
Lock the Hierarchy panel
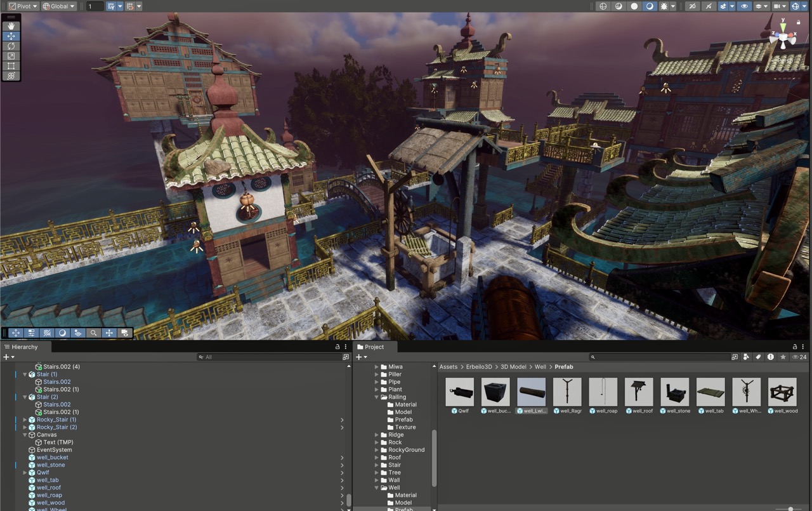pos(337,347)
